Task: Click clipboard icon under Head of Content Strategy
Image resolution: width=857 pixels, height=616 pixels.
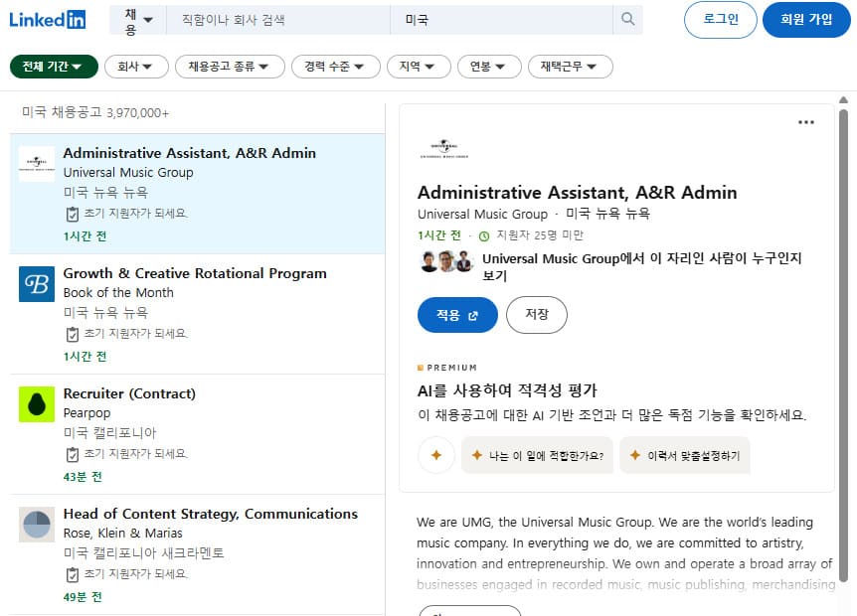Action: click(73, 574)
